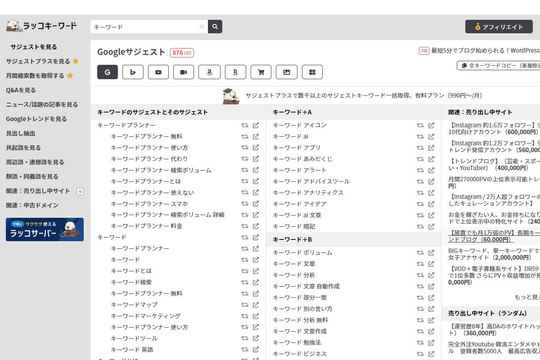
Task: Open ニュース/話題の記事を見る in sidebar
Action: pos(42,104)
